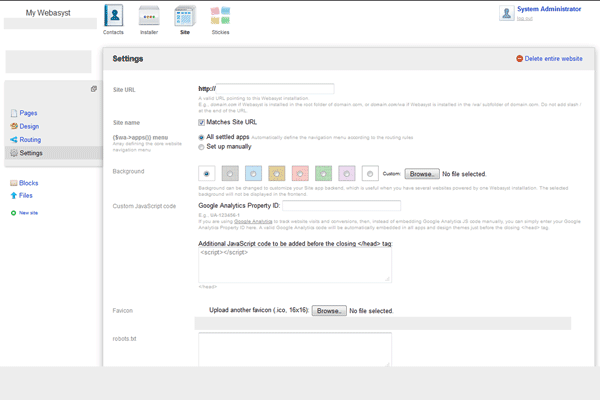Choose Set up manually radio option
The image size is (600, 400).
(202, 146)
